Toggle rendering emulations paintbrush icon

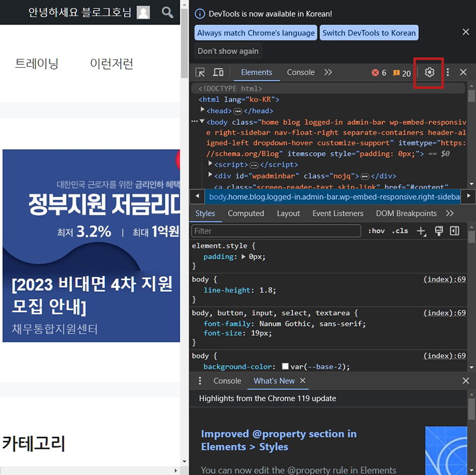coord(439,231)
